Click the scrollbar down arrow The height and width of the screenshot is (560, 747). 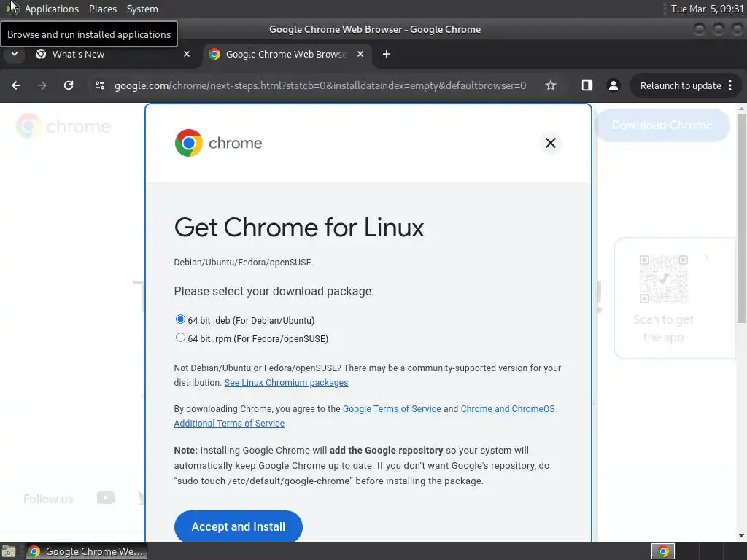point(741,536)
